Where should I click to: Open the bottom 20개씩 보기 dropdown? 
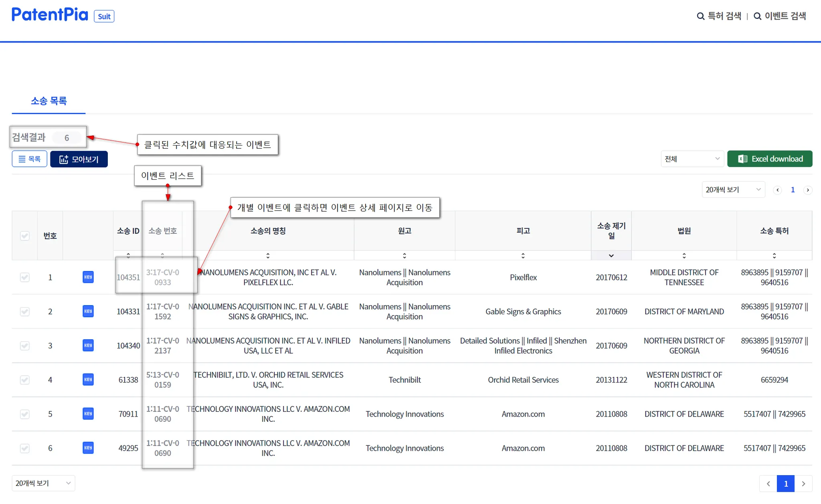(x=43, y=483)
